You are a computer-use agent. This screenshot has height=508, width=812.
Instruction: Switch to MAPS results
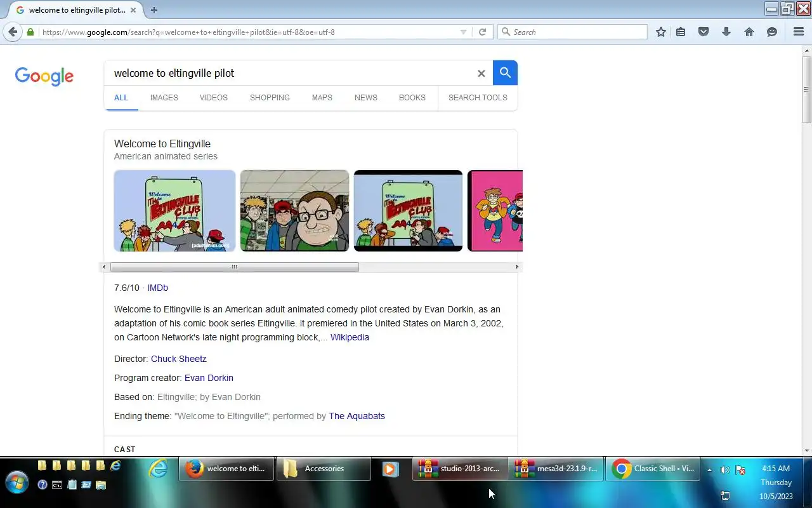click(322, 98)
